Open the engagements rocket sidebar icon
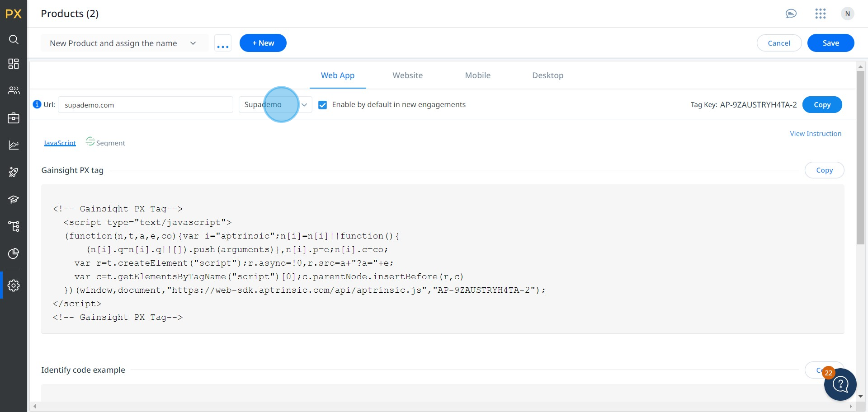868x412 pixels. coord(14,172)
